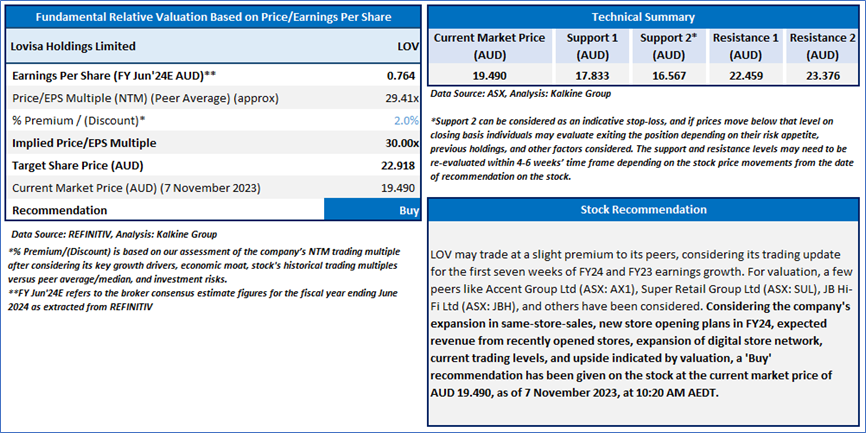Viewport: 866px width, 433px height.
Task: Select the Lovisa Holdings Limited cell
Action: click(x=73, y=46)
